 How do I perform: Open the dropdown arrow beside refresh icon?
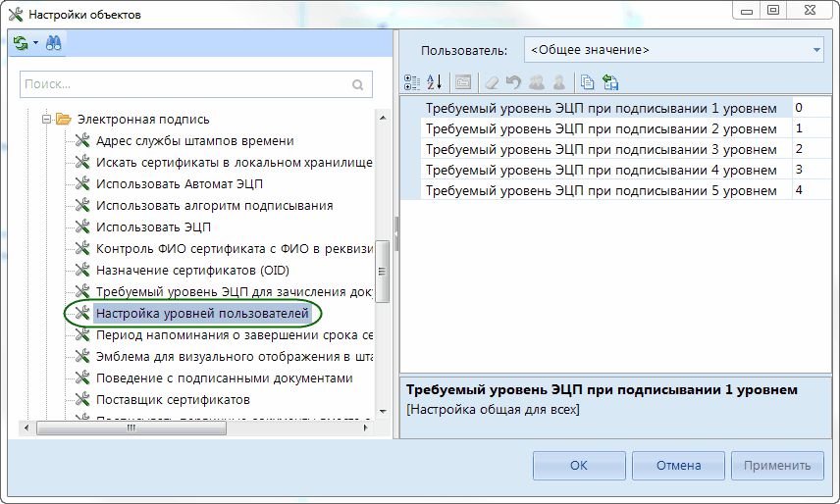coord(35,43)
